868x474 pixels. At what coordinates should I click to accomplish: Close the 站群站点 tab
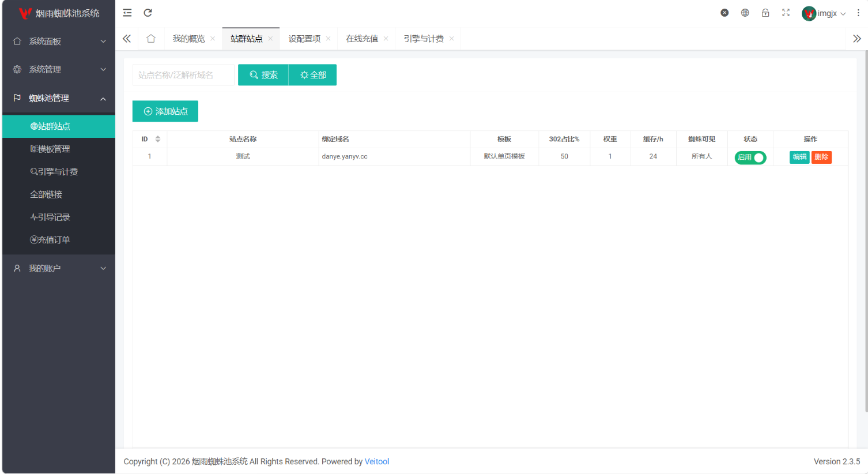pyautogui.click(x=270, y=39)
